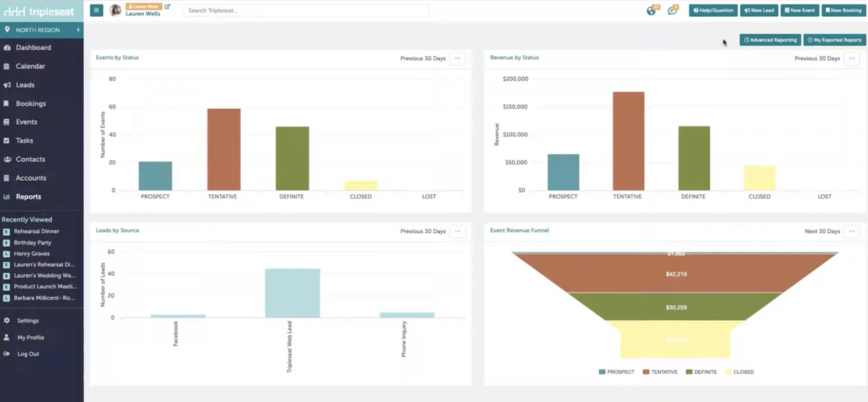Open Leads by Source options menu
868x402 pixels.
[457, 231]
